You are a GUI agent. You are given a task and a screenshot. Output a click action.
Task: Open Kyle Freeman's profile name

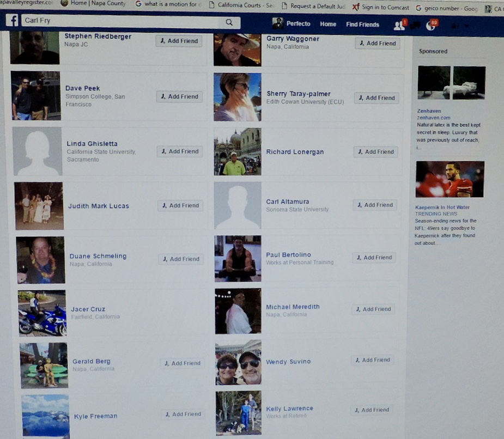tap(95, 416)
